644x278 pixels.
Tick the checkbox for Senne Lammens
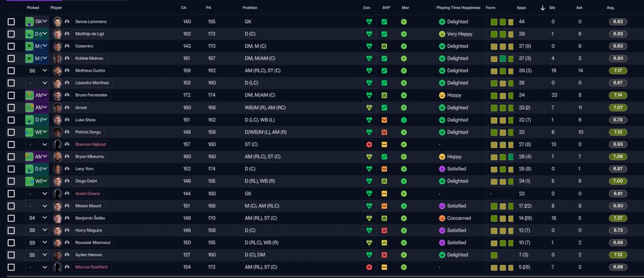(11, 22)
